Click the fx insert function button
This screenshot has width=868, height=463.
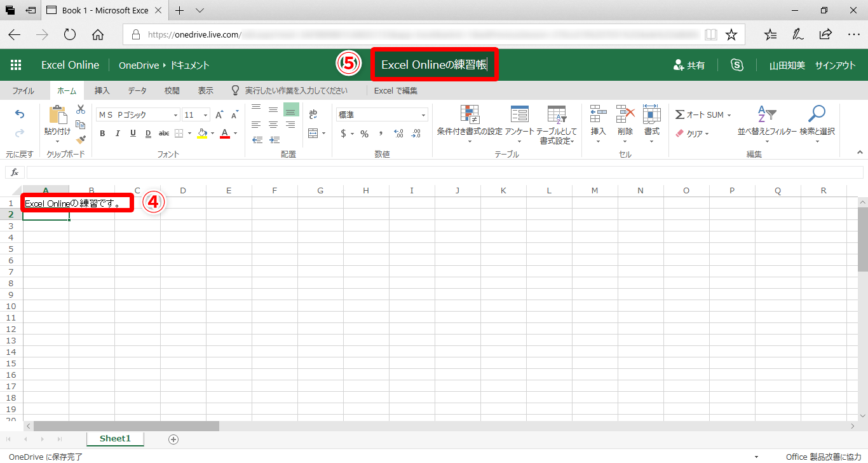click(x=15, y=172)
